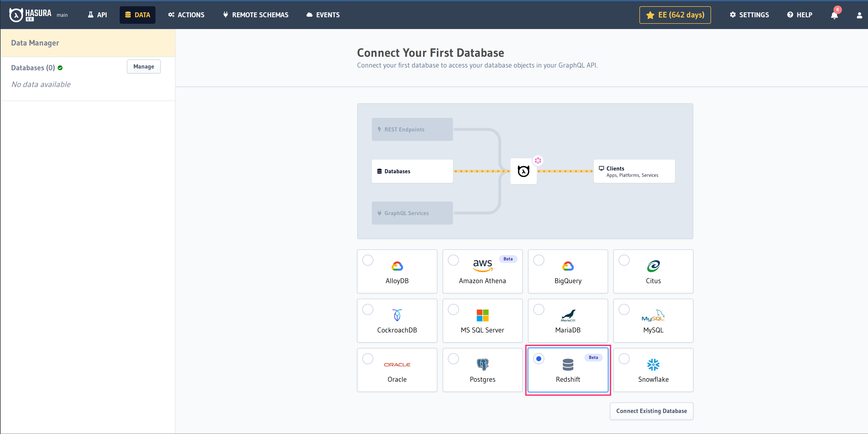Click the 'main' project name label
Viewport: 868px width, 434px height.
(x=62, y=15)
